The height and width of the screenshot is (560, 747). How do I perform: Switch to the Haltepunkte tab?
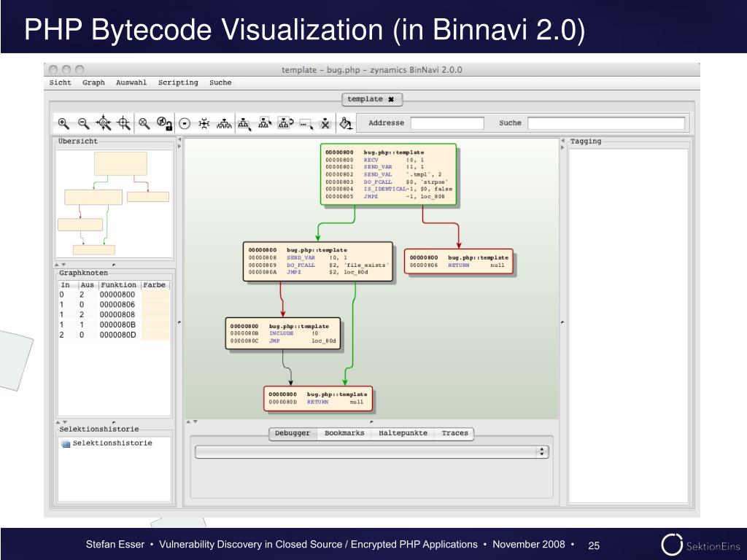(403, 433)
